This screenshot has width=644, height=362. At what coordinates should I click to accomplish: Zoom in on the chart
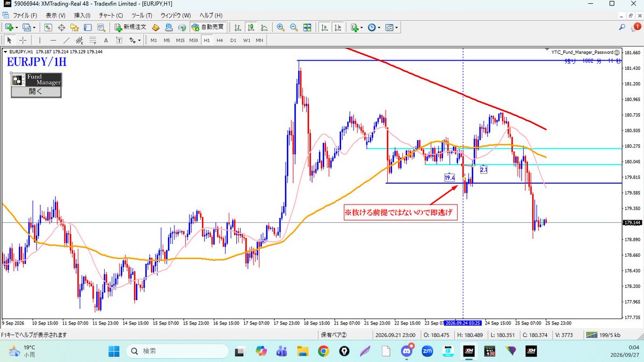pyautogui.click(x=280, y=27)
